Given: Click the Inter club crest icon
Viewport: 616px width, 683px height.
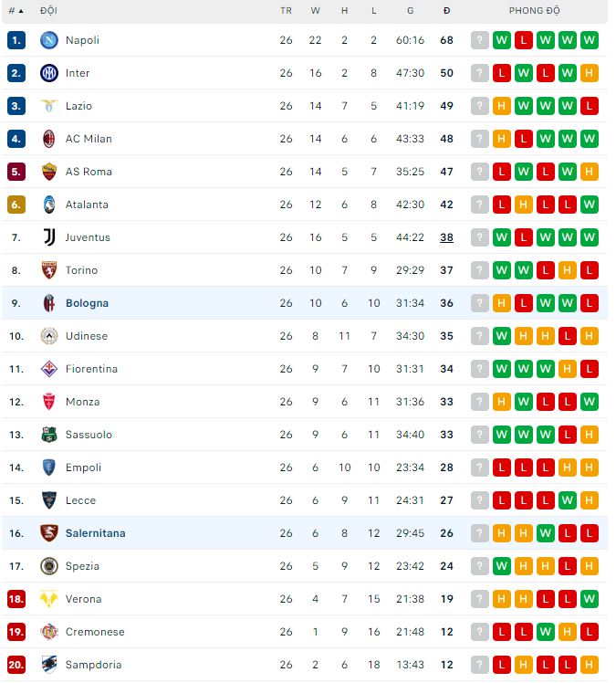Looking at the screenshot, I should click(49, 73).
